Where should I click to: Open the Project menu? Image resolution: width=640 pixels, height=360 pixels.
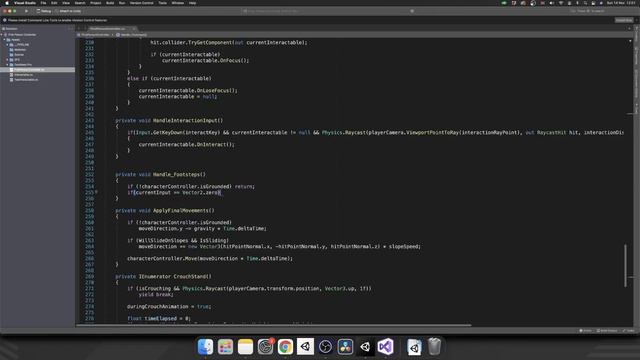pyautogui.click(x=96, y=3)
